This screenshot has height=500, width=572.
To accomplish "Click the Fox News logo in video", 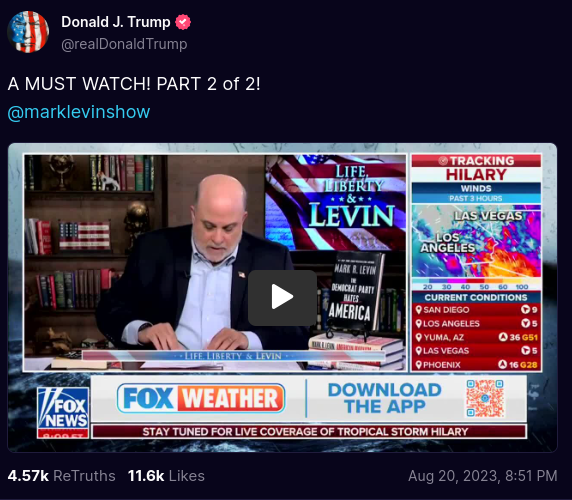I will coord(63,412).
